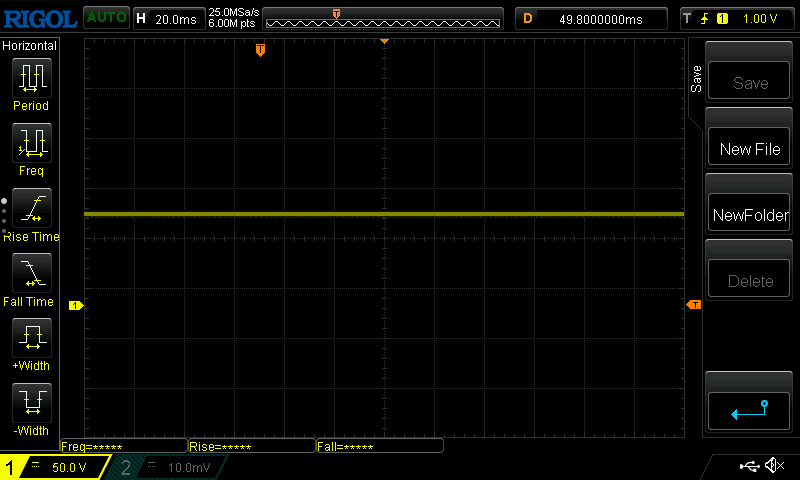
Task: Click the RIGOL logo
Action: point(40,19)
